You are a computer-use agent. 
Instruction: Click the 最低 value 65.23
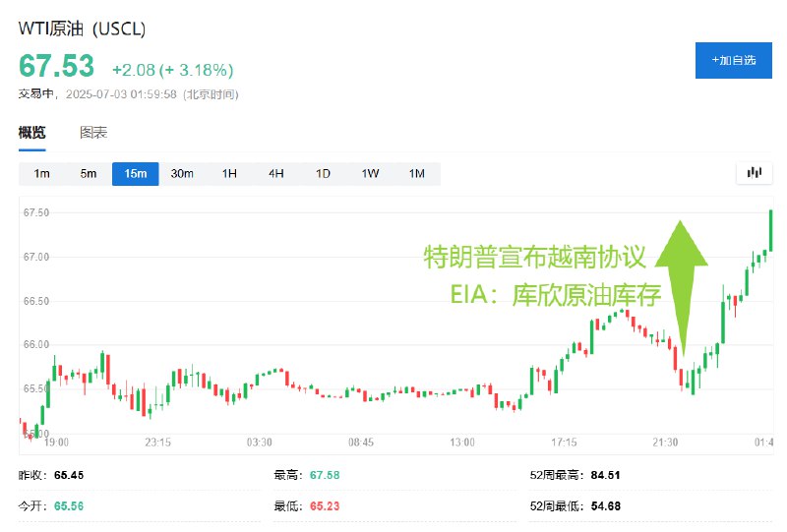pyautogui.click(x=325, y=505)
